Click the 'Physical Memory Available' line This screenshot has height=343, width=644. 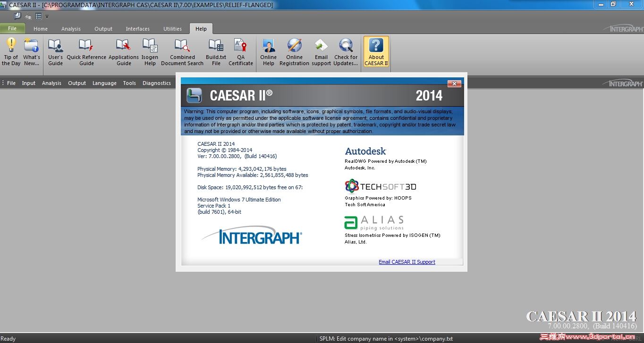253,175
